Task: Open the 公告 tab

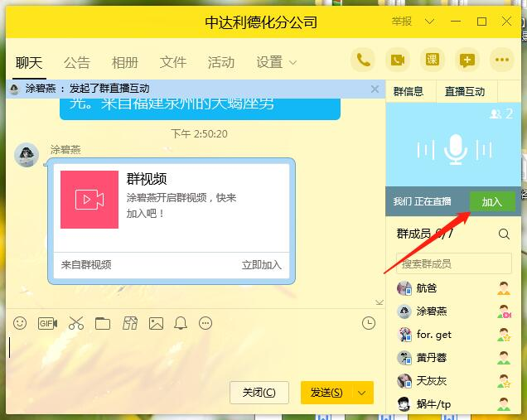Action: 77,62
